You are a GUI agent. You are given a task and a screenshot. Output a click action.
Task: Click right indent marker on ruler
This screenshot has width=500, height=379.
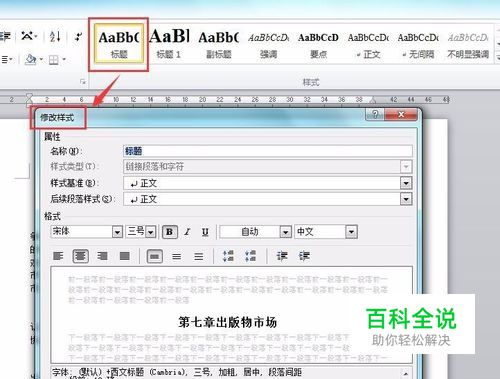(373, 99)
